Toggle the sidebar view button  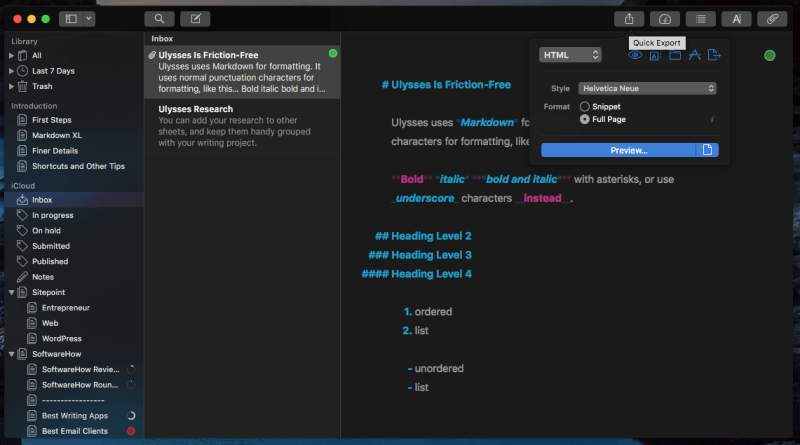coord(71,19)
